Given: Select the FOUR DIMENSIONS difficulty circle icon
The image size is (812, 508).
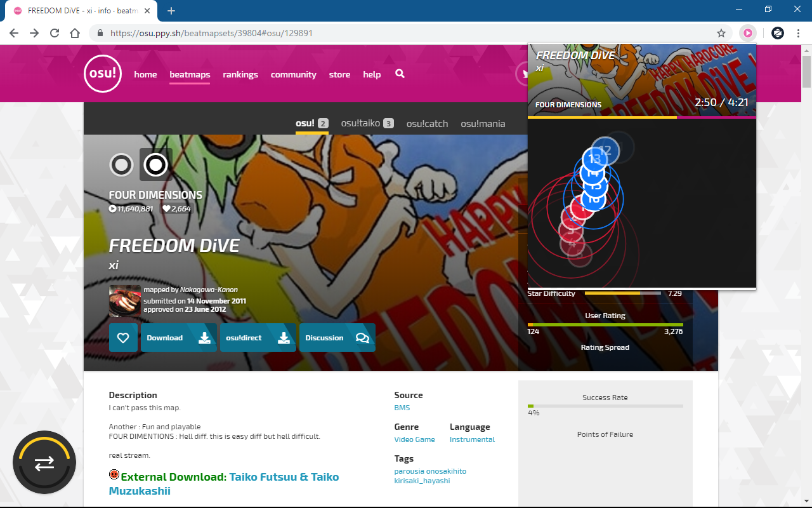Looking at the screenshot, I should [156, 165].
